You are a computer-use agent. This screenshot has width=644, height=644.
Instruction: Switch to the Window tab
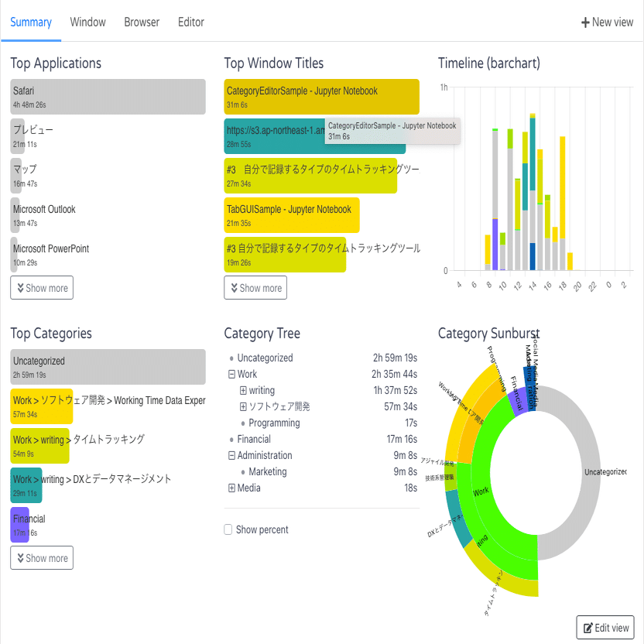tap(88, 22)
